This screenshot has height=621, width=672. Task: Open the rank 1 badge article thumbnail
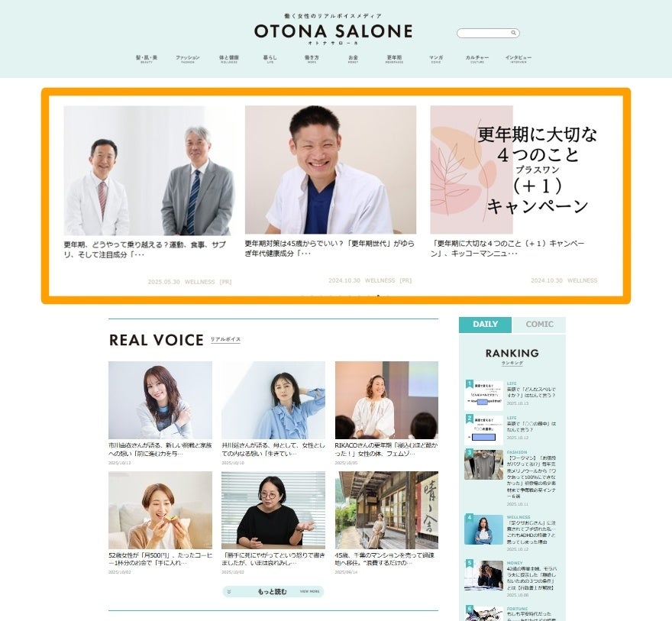click(483, 395)
